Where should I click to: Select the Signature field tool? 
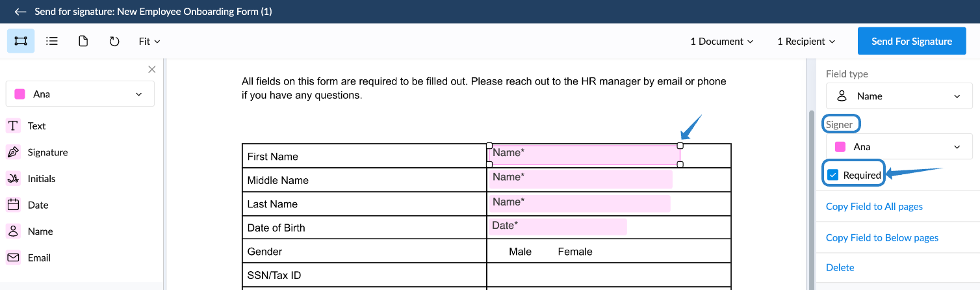(38, 152)
